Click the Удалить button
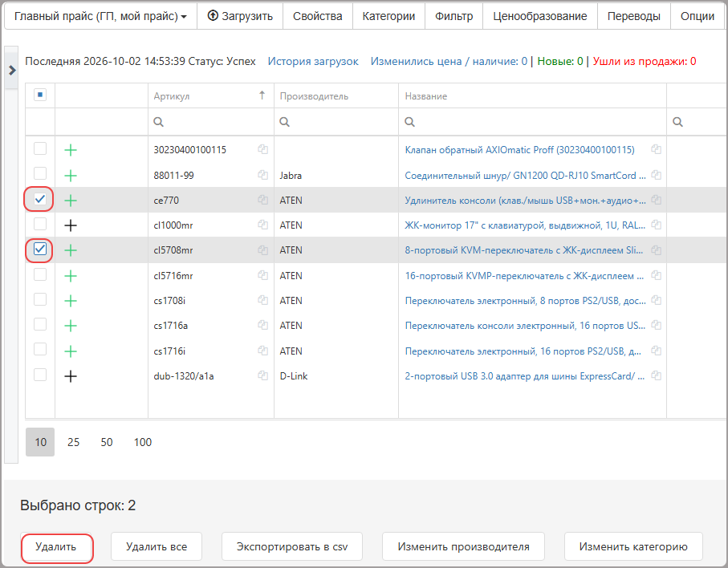This screenshot has width=728, height=568. point(56,546)
